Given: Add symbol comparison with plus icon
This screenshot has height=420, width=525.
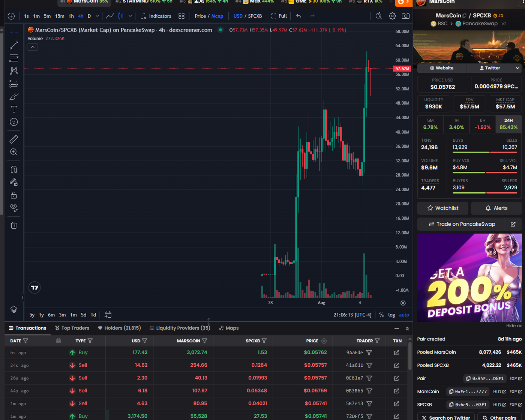Looking at the screenshot, I should [11, 16].
